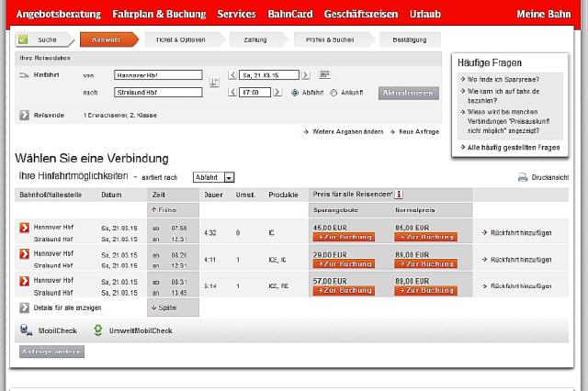
Task: Click products ICE, RE in third row
Action: coord(278,286)
